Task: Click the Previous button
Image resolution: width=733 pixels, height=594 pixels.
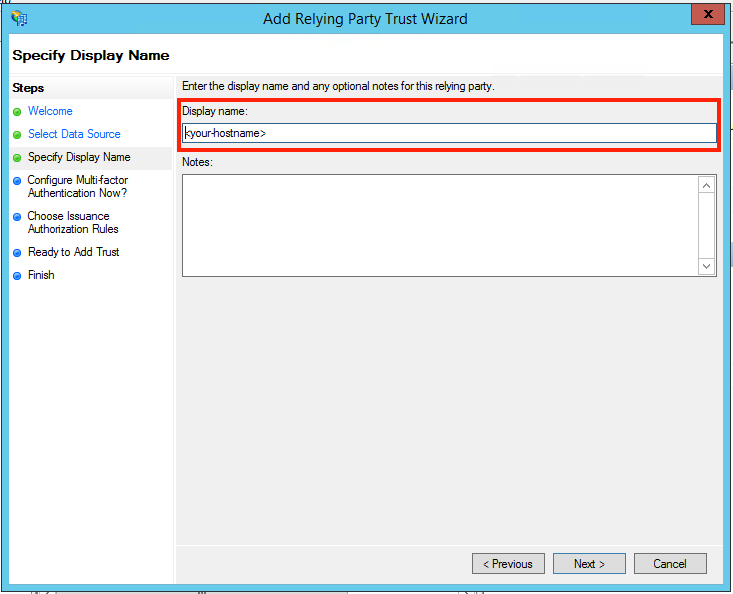Action: click(508, 564)
